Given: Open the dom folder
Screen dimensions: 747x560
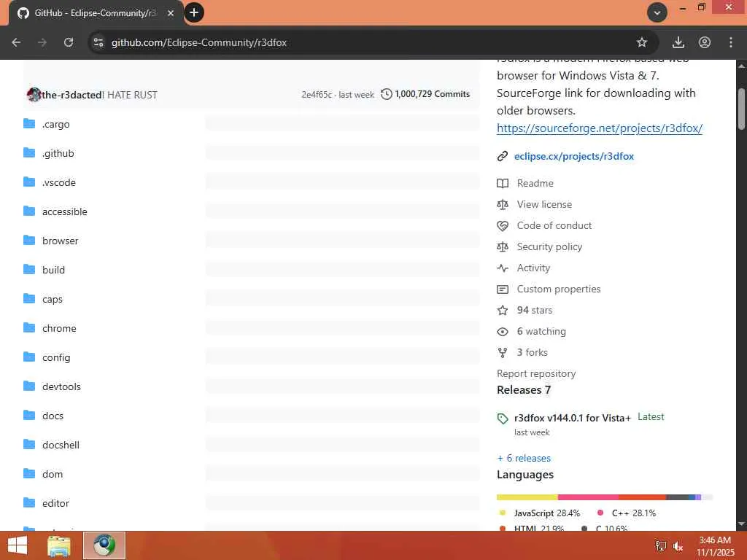Looking at the screenshot, I should pyautogui.click(x=53, y=474).
